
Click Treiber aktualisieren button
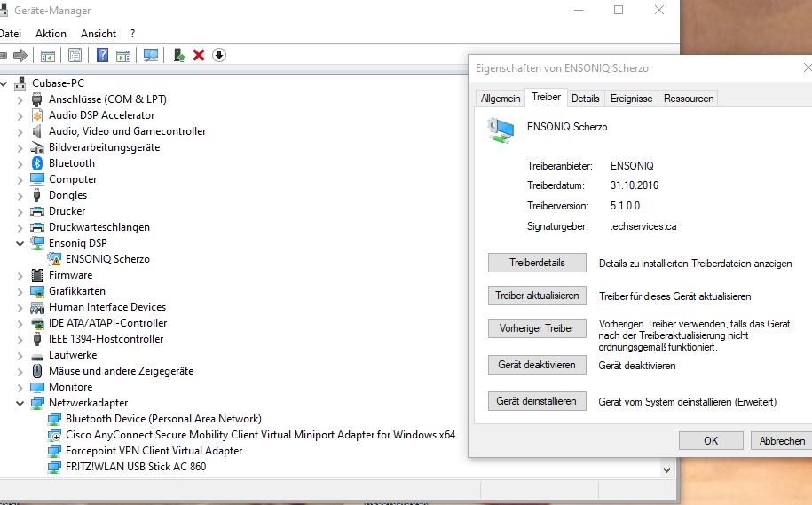[x=537, y=296]
